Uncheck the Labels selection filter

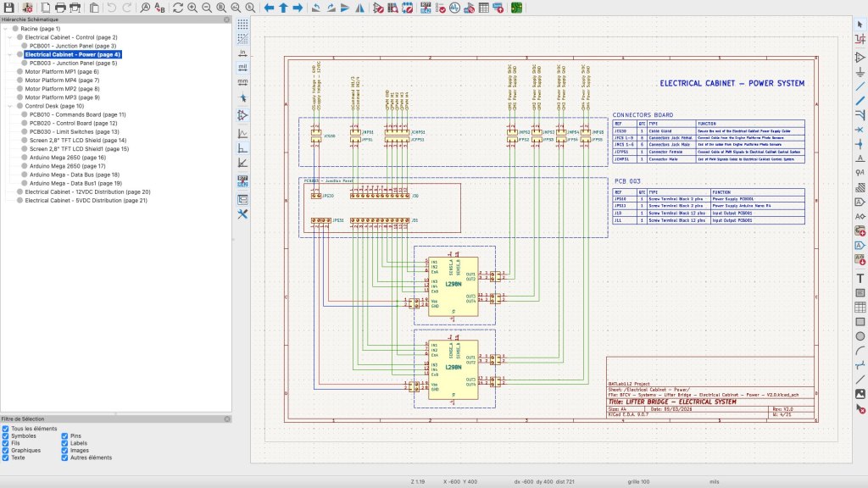[65, 443]
